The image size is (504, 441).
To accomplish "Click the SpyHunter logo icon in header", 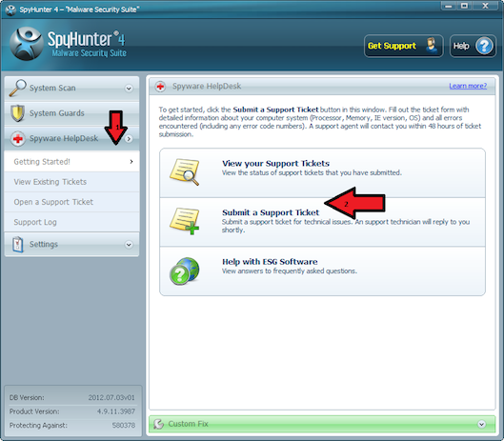I will click(26, 44).
